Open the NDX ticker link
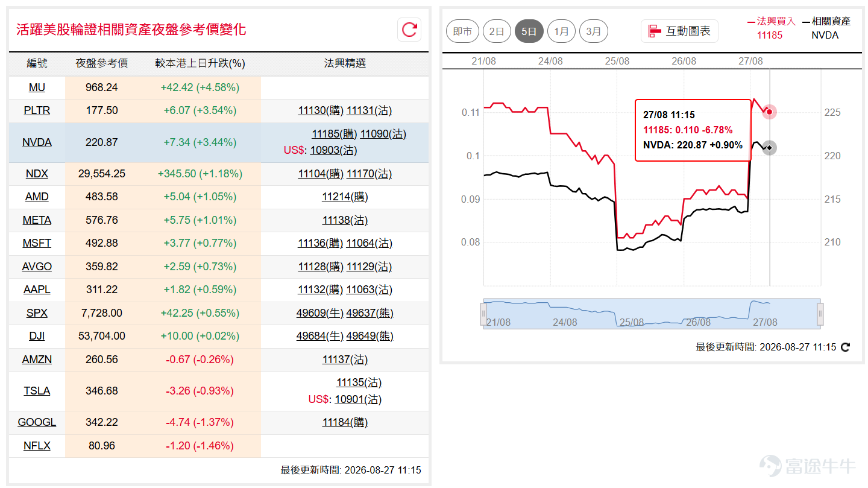Screen dimensions: 868x488 pos(37,174)
